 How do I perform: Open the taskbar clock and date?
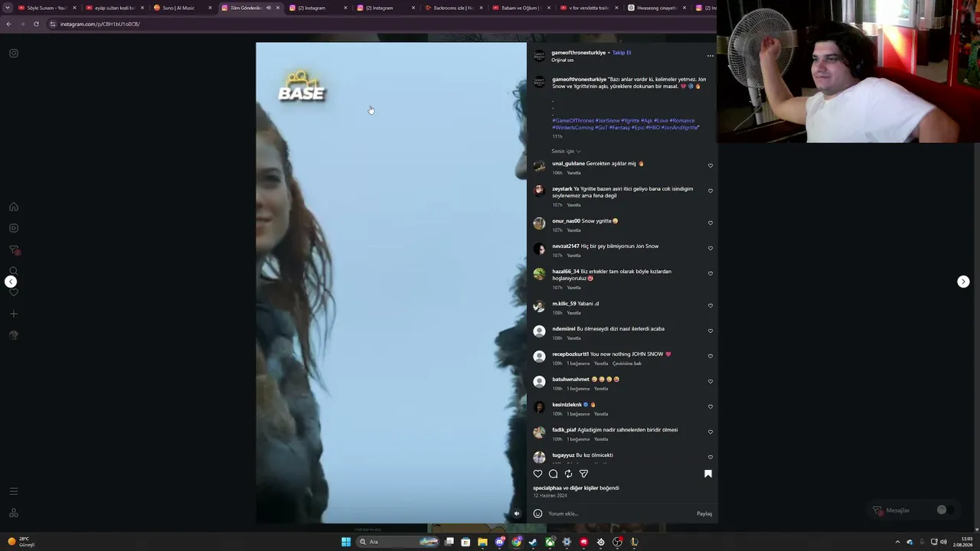click(962, 542)
